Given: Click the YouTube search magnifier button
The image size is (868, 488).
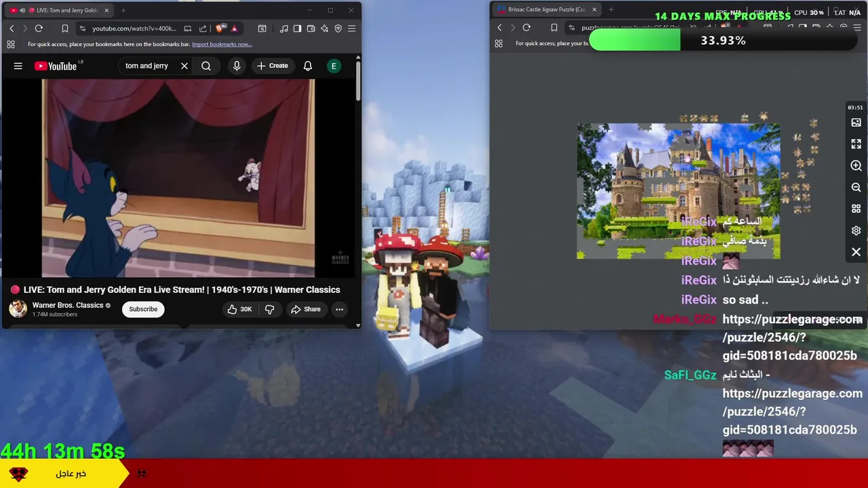Looking at the screenshot, I should 206,66.
